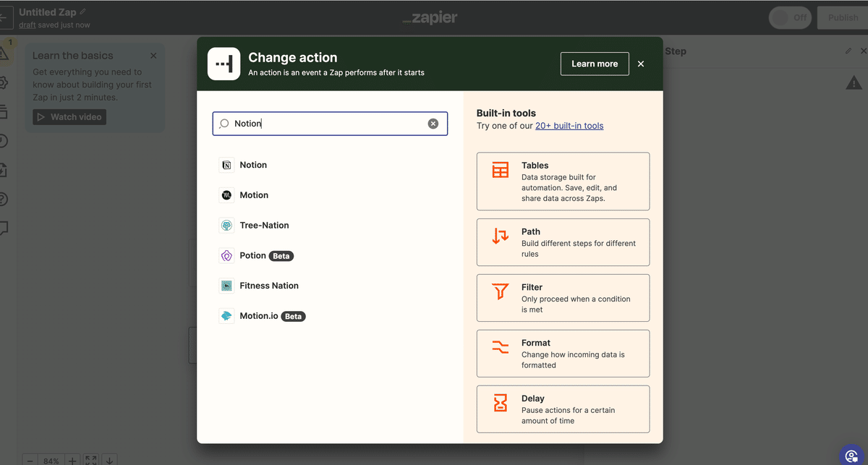
Task: Open the Zap runs file icon in sidebar
Action: pyautogui.click(x=3, y=170)
